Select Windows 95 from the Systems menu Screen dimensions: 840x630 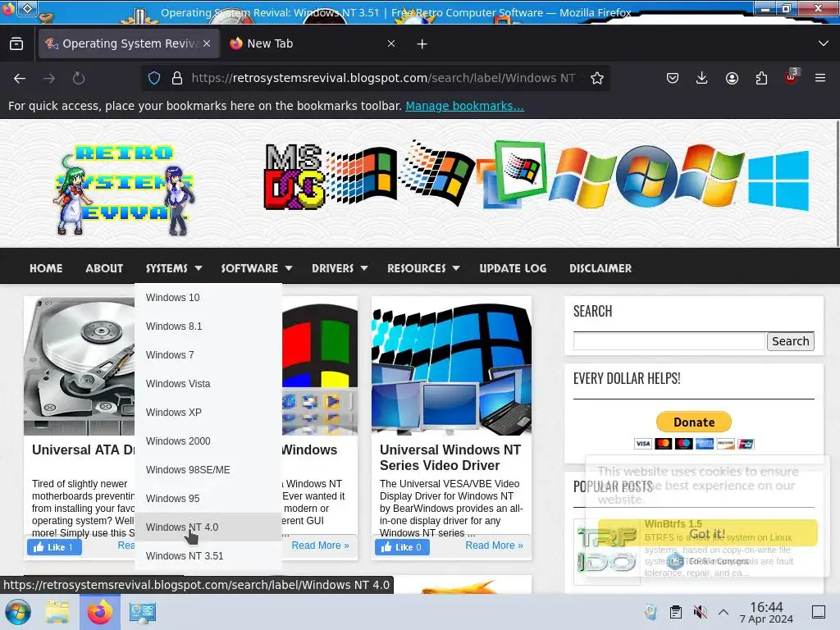click(208, 498)
